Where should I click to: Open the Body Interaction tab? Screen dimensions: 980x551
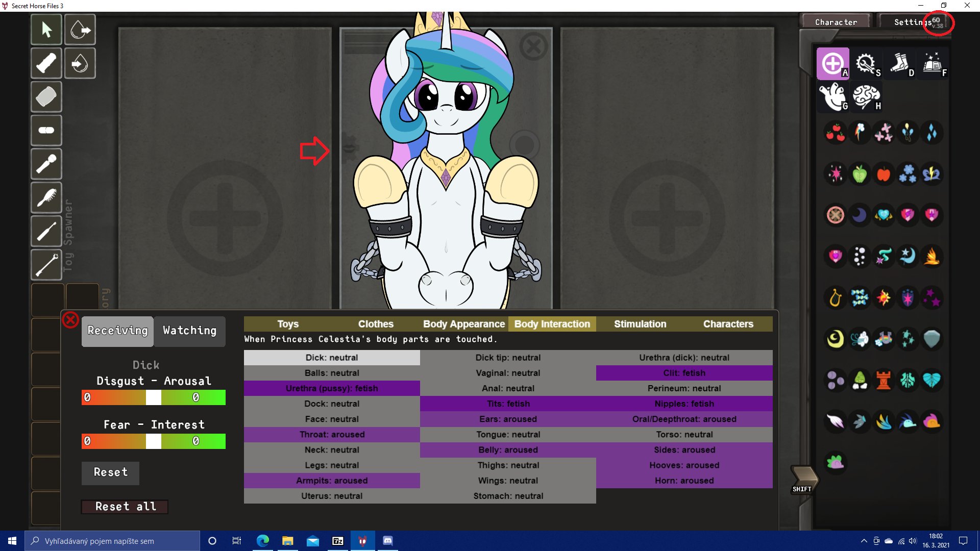point(552,324)
